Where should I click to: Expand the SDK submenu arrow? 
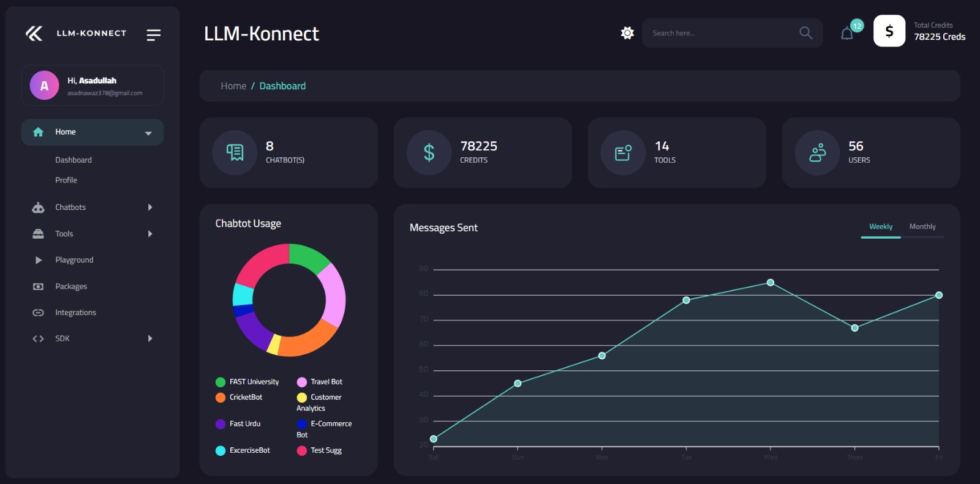coord(150,338)
